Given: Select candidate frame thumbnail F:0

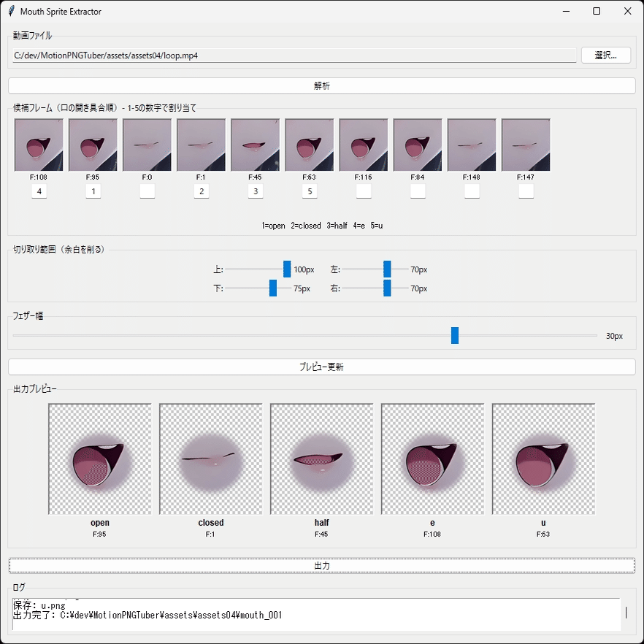Looking at the screenshot, I should pos(147,145).
